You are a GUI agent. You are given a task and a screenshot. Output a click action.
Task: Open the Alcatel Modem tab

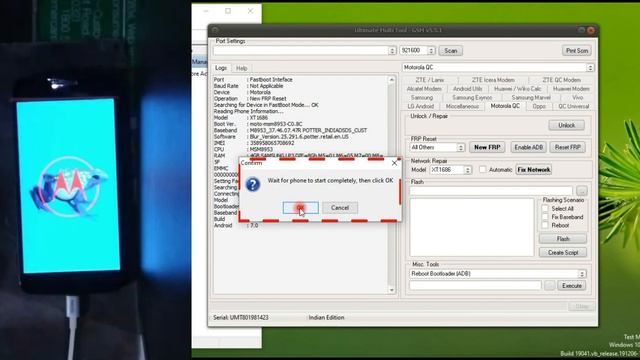pyautogui.click(x=424, y=89)
